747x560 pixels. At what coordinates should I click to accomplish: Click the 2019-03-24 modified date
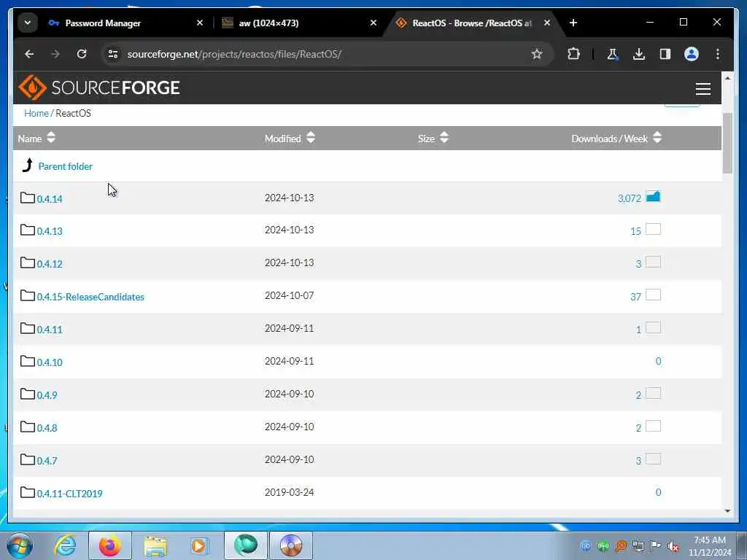(289, 492)
